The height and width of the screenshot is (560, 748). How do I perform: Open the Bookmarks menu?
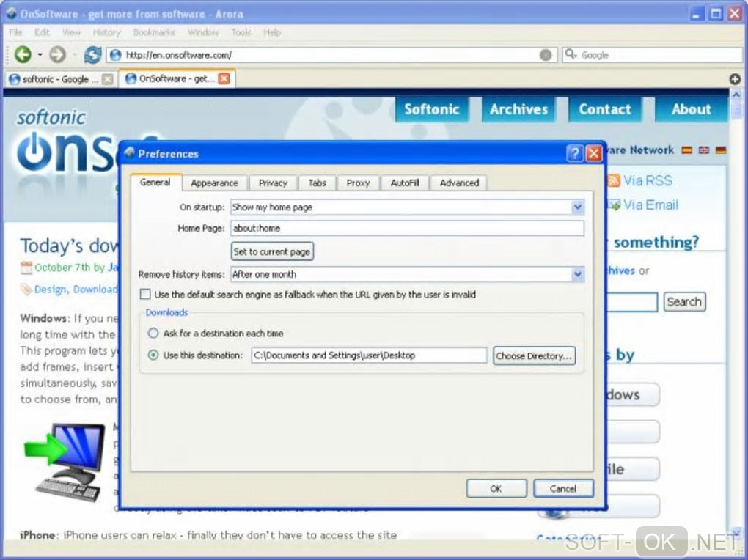[153, 32]
